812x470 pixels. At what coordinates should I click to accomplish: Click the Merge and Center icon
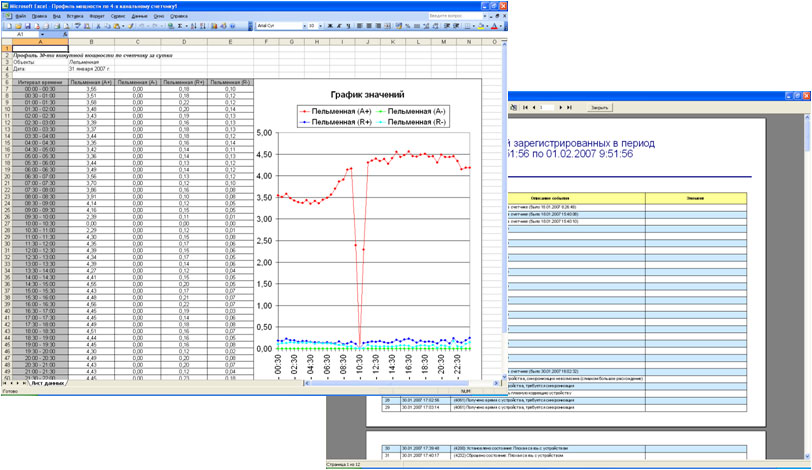387,26
